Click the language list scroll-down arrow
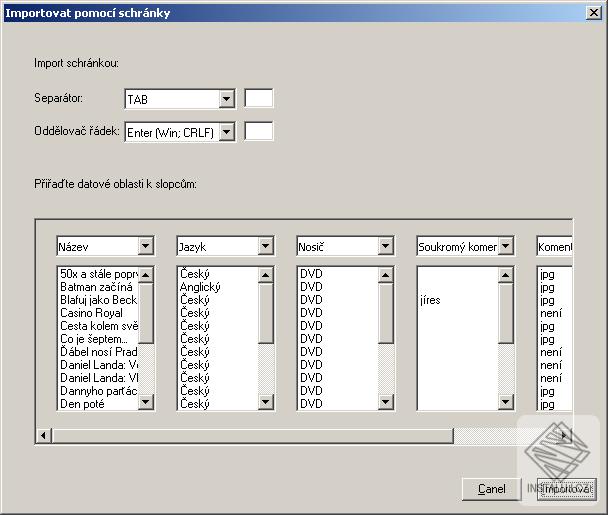 coord(266,401)
